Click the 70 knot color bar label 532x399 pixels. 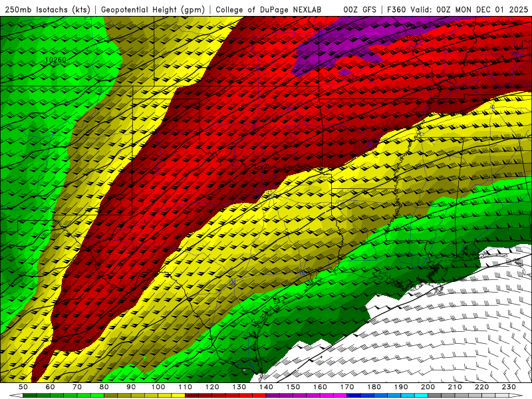click(x=77, y=387)
